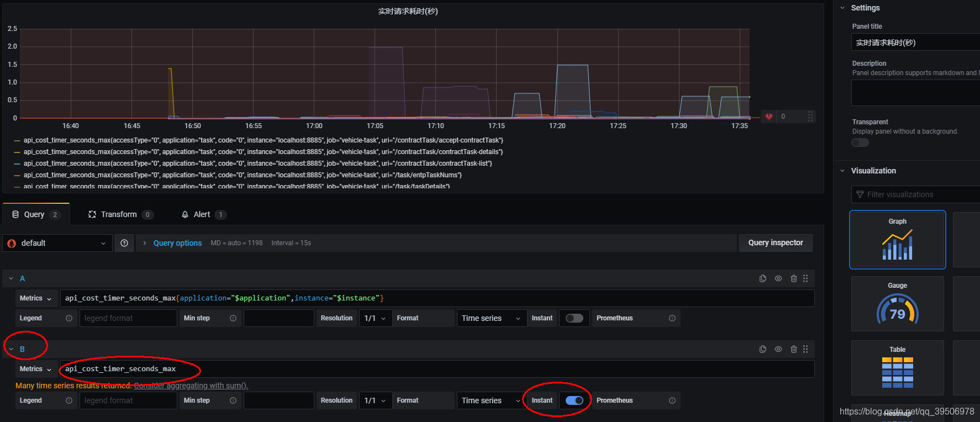Show Min step info icon in query A
980x422 pixels.
click(x=233, y=318)
